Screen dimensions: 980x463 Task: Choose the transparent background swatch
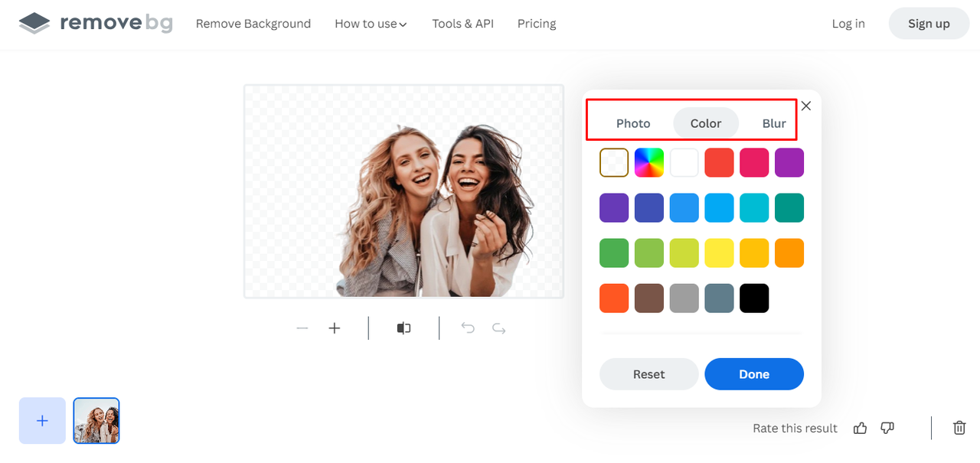614,163
